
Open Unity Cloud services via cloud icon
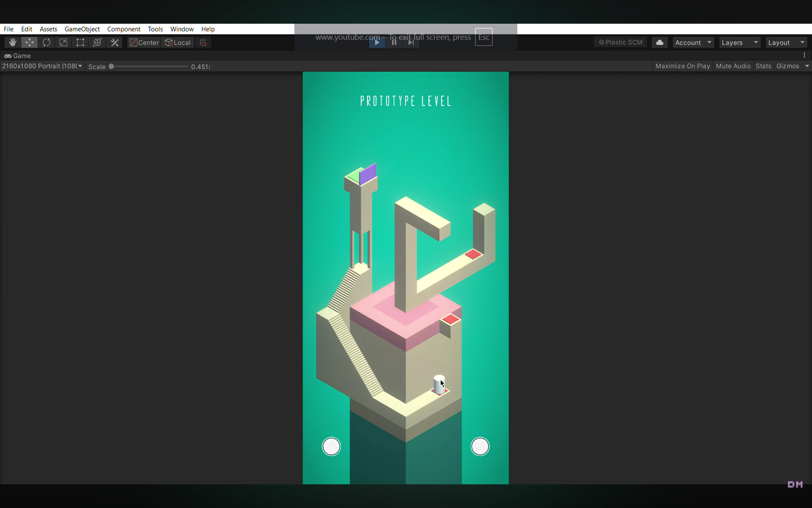[x=659, y=42]
